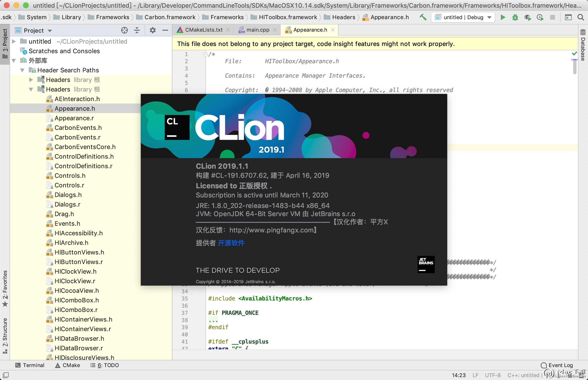This screenshot has width=588, height=380.
Task: Click the Carbon.framework breadcrumb
Action: [166, 17]
